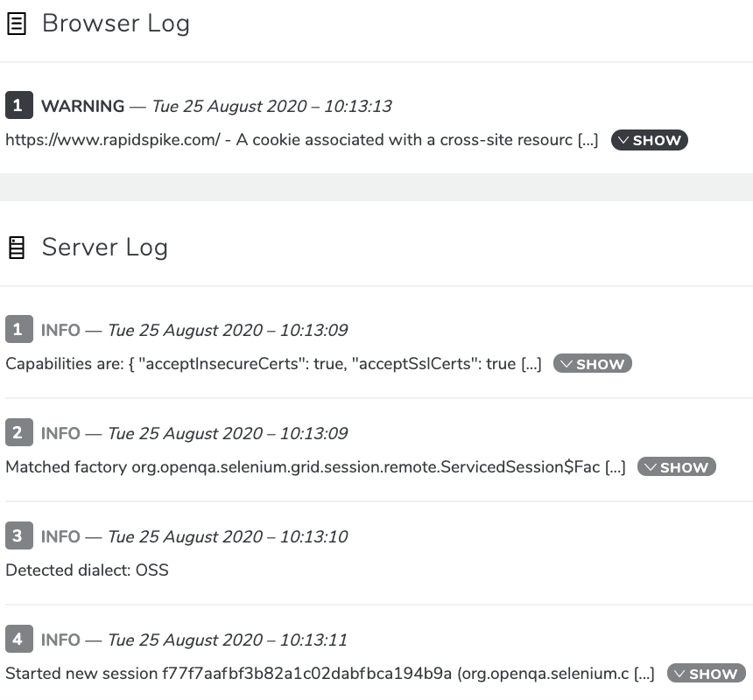
Task: Click the Started new session message text
Action: [330, 674]
